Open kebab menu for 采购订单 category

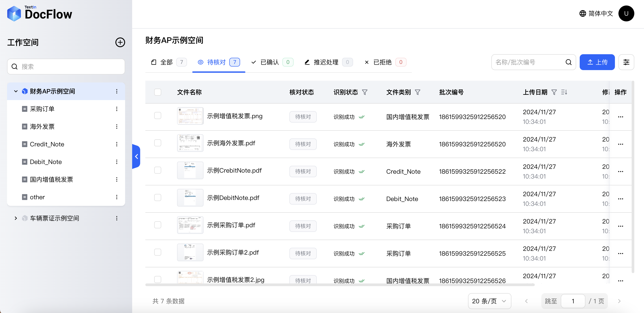(x=117, y=109)
